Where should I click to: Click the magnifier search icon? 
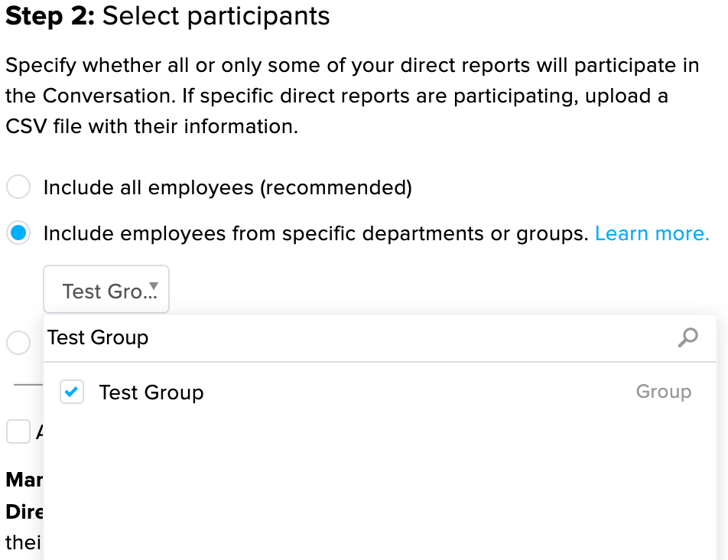pos(687,337)
